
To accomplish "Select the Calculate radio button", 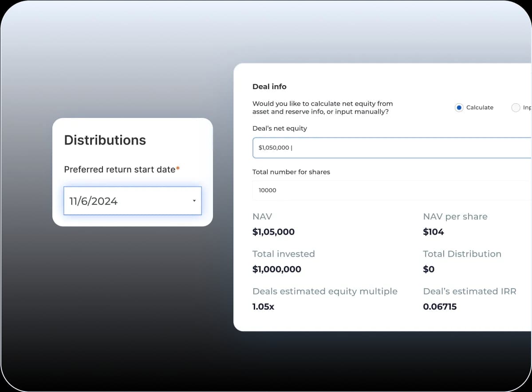I will tap(459, 107).
